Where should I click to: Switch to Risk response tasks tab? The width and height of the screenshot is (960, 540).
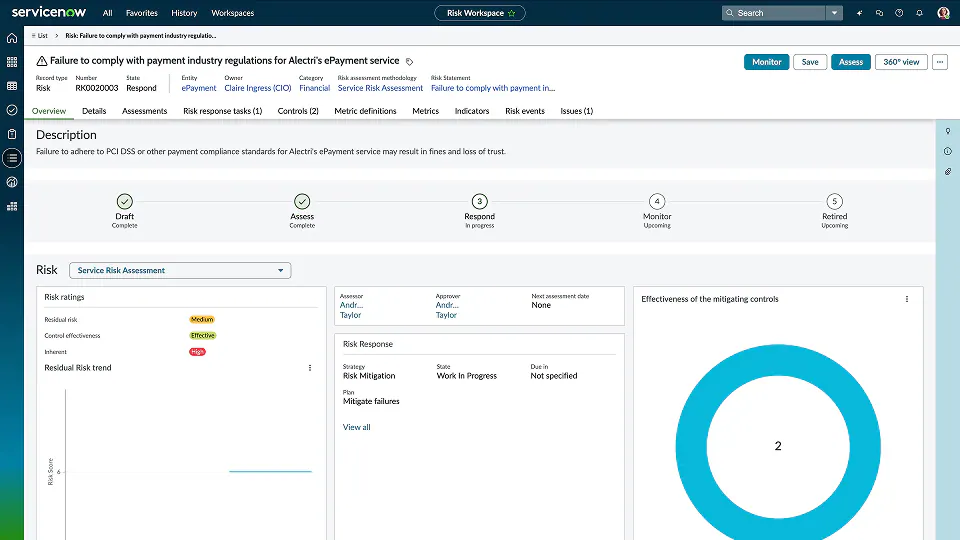(222, 111)
